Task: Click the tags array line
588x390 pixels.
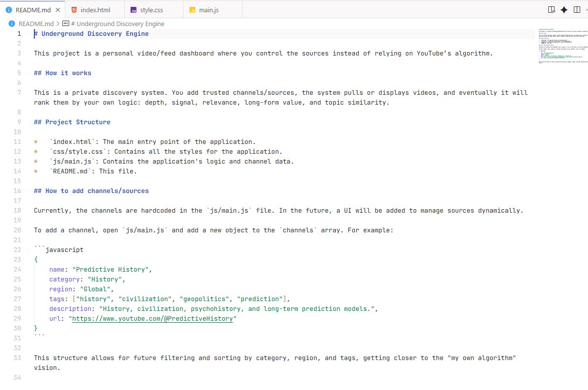Action: (169, 299)
